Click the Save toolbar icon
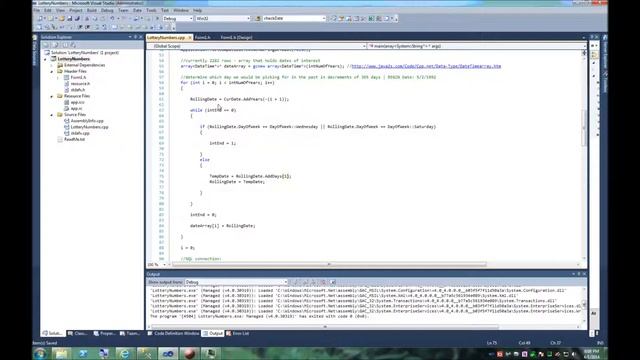This screenshot has height=360, width=640. [x=69, y=18]
